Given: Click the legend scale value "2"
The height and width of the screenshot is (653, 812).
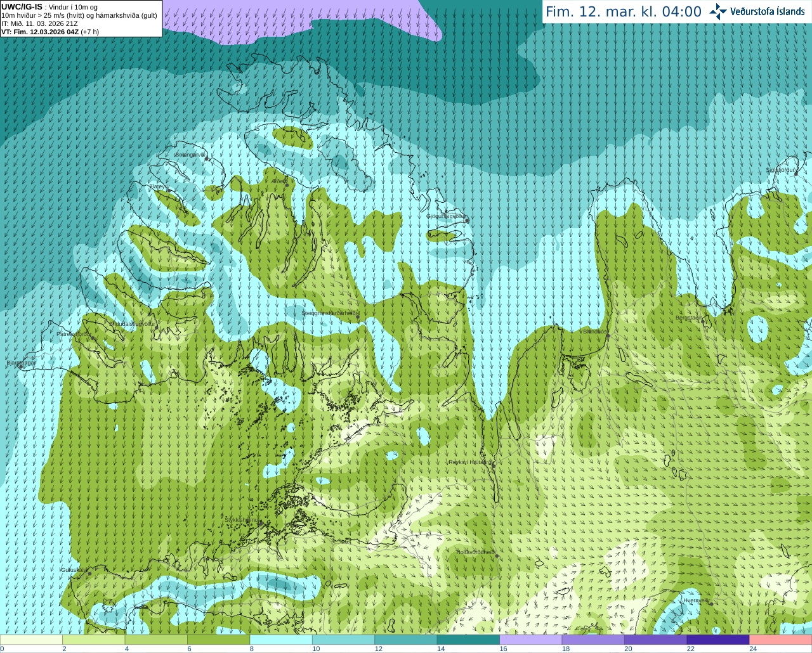Looking at the screenshot, I should tap(64, 649).
